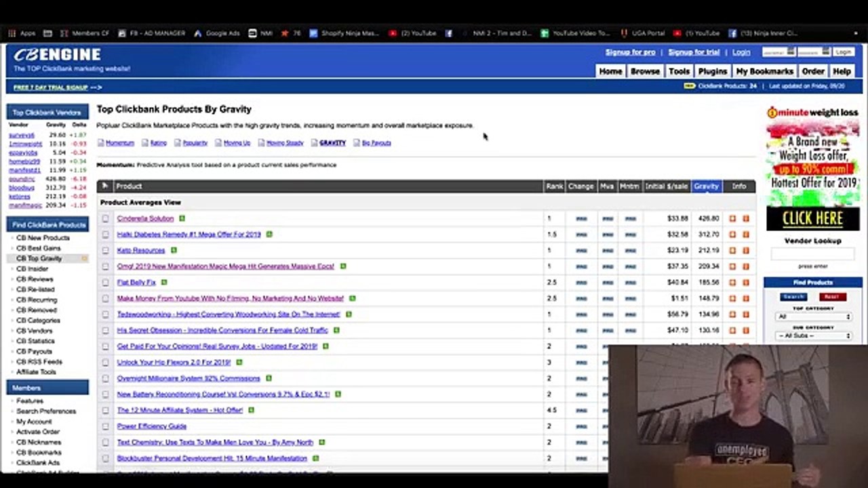The width and height of the screenshot is (868, 488).
Task: Open the Sub Category dropdown showing All Subs
Action: (x=813, y=335)
